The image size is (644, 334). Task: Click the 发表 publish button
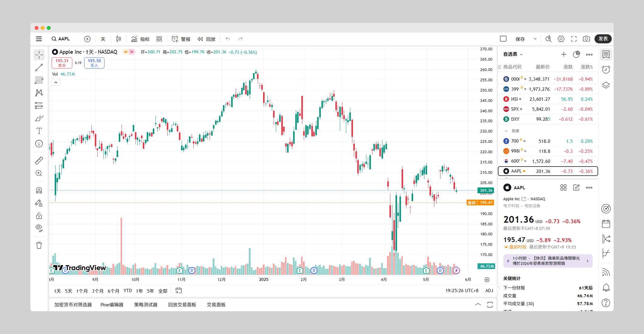[x=603, y=39]
